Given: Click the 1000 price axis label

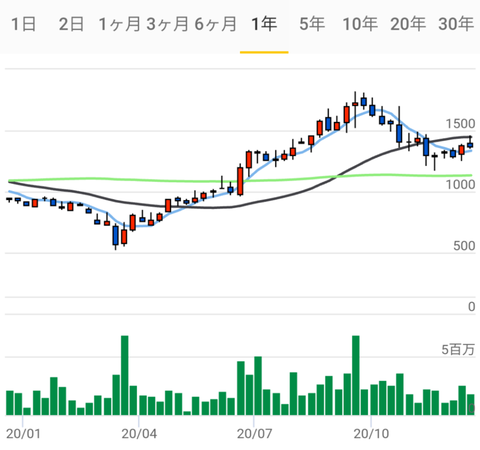Looking at the screenshot, I should (x=460, y=185).
